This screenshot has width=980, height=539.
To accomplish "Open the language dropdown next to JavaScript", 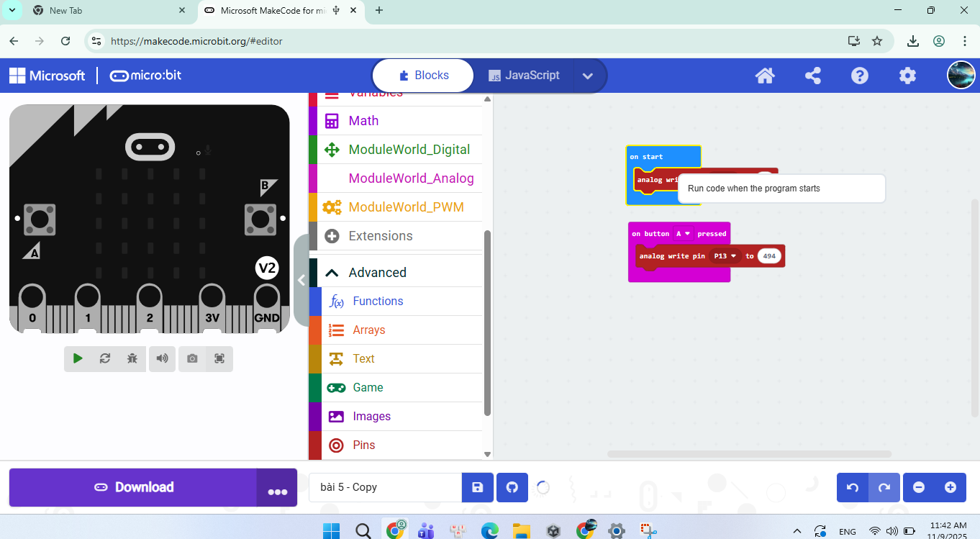I will [x=588, y=76].
